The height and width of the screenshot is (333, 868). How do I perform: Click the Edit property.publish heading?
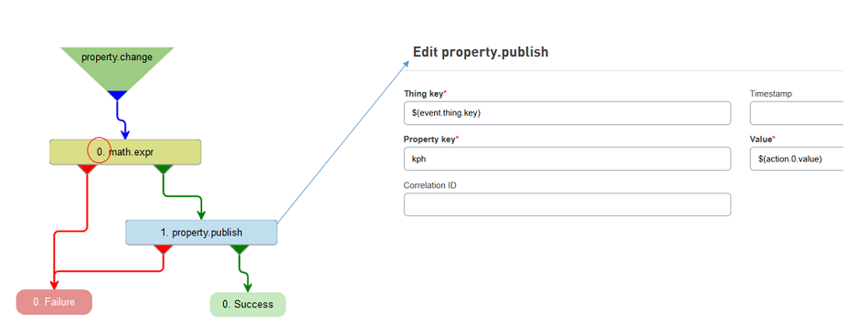pos(481,52)
